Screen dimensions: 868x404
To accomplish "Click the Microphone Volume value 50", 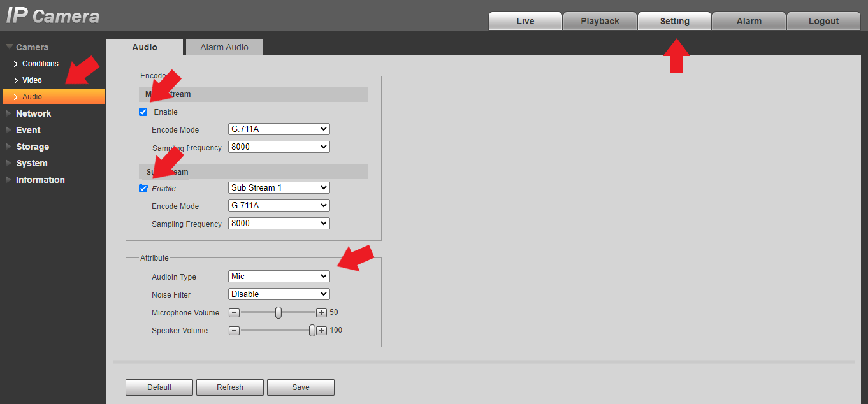I will tap(334, 313).
